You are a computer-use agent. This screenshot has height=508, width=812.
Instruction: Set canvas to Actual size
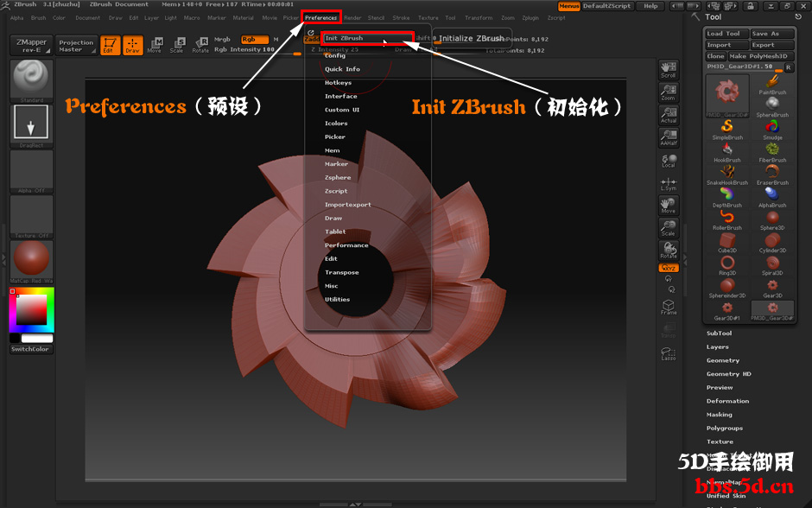click(669, 115)
